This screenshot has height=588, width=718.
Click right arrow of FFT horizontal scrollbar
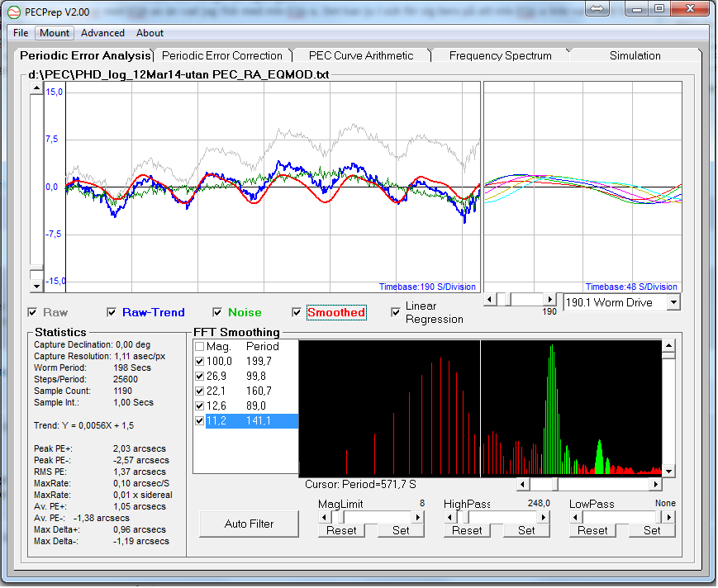[x=656, y=484]
